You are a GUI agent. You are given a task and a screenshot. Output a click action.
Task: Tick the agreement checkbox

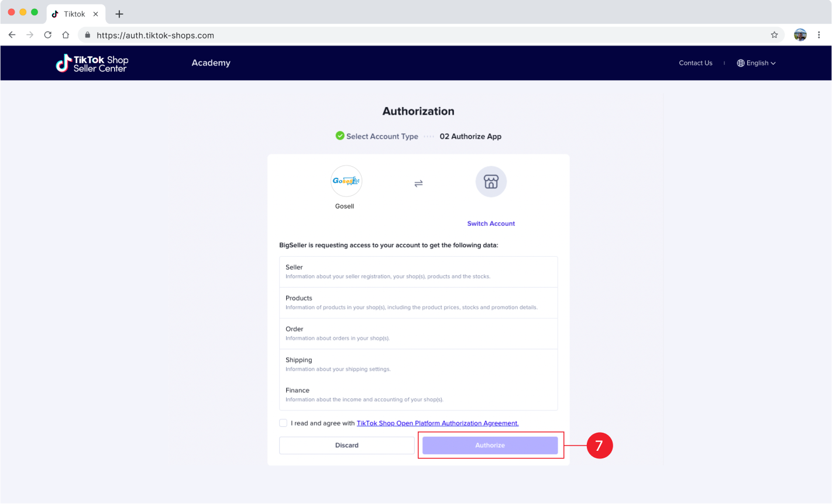[x=283, y=423]
